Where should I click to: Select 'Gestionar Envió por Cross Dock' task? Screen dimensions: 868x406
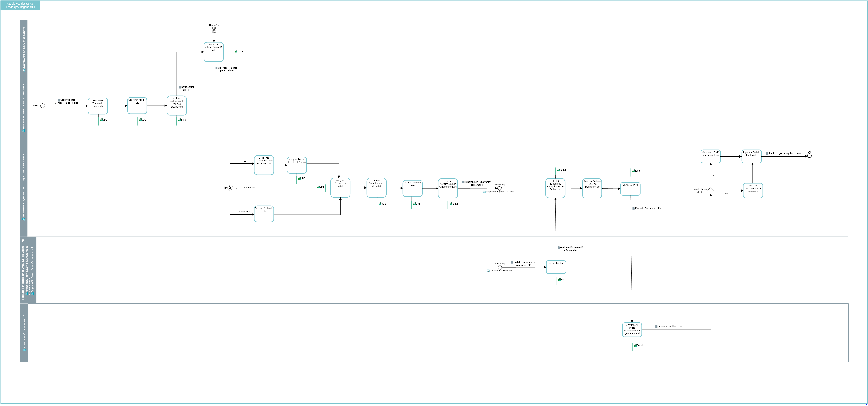coord(711,156)
